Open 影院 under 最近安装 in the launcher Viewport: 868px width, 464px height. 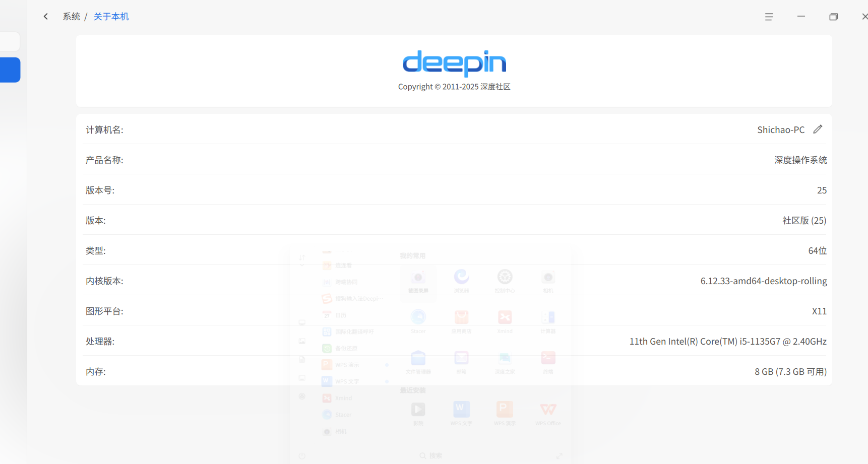click(418, 414)
